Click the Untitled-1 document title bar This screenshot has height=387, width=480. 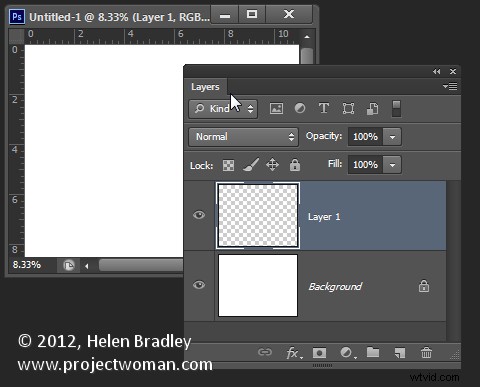119,17
